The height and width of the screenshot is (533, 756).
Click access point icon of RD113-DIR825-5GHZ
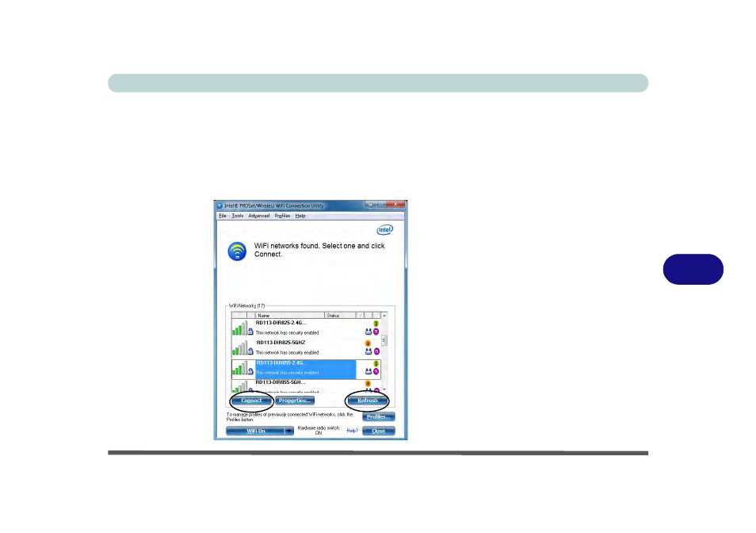point(368,351)
